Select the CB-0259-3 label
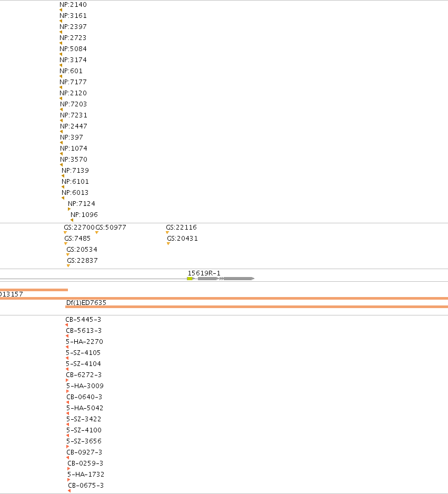Screen dimensions: 448x494 (85, 463)
